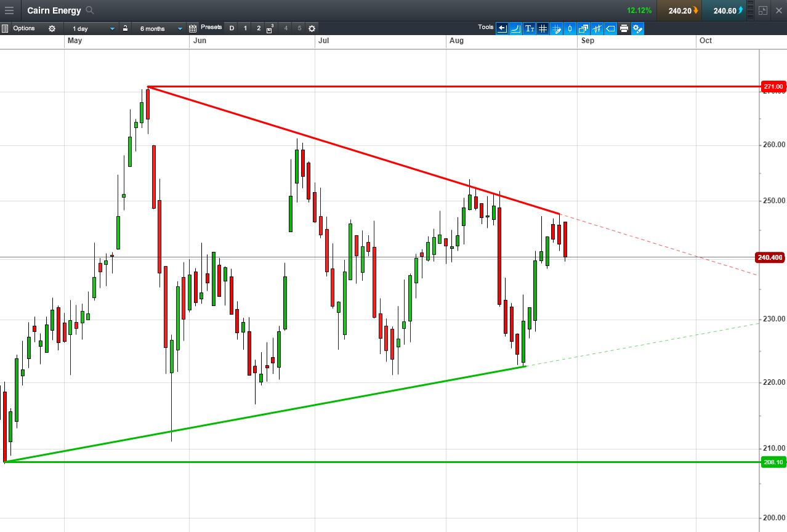Expand the 6 months period dropdown

[159, 28]
